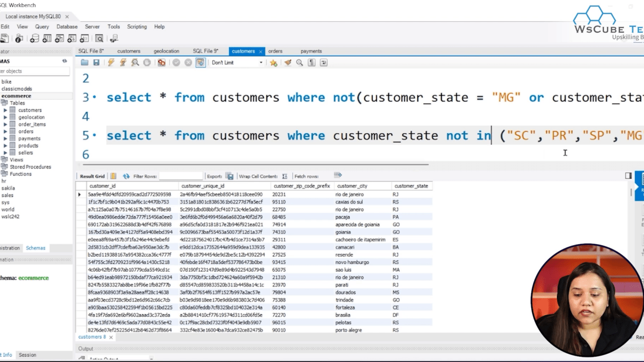Click the Filter Rows input field
This screenshot has height=362, width=644.
[181, 176]
